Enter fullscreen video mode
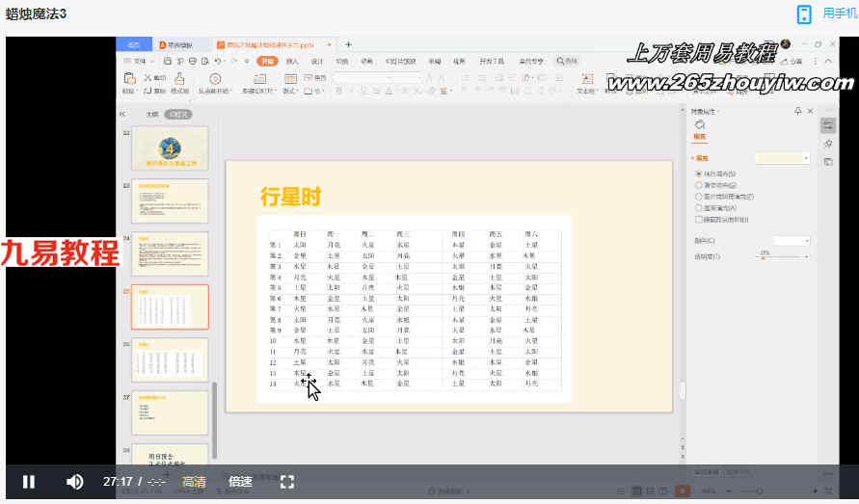This screenshot has width=859, height=504. pos(287,482)
